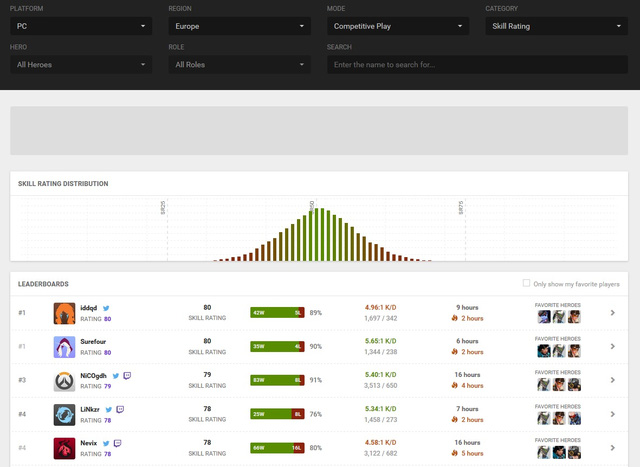Open the Hero dropdown showing All Heroes
The image size is (640, 467).
point(81,64)
